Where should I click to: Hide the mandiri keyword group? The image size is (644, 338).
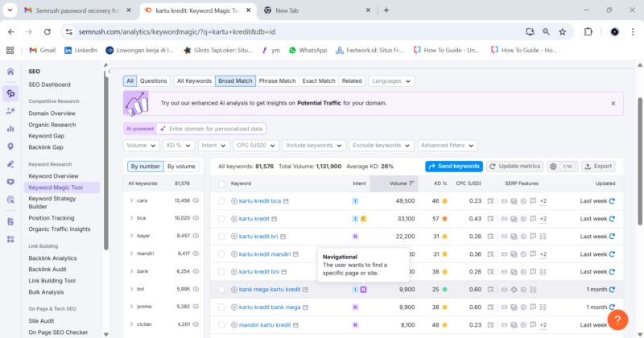click(196, 253)
